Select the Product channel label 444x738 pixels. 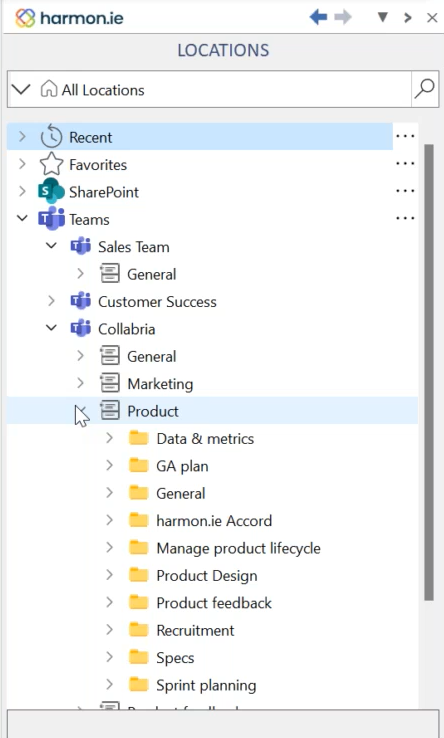click(153, 411)
